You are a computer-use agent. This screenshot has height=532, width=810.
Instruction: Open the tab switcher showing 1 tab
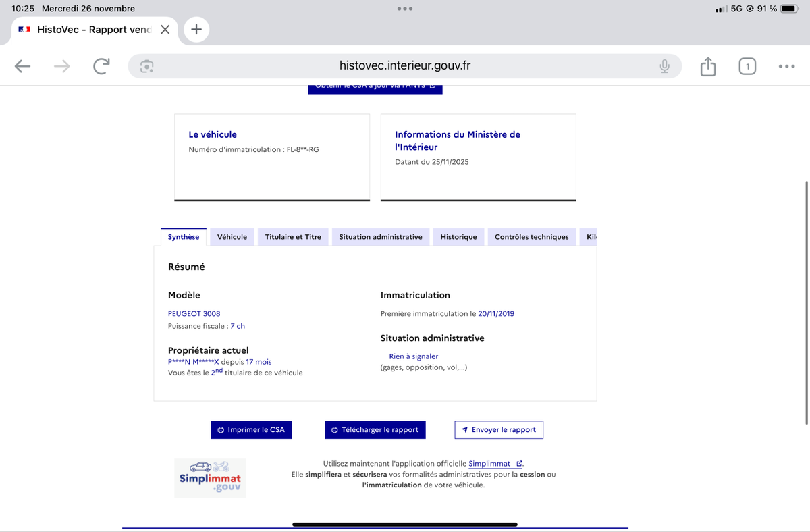pyautogui.click(x=747, y=66)
